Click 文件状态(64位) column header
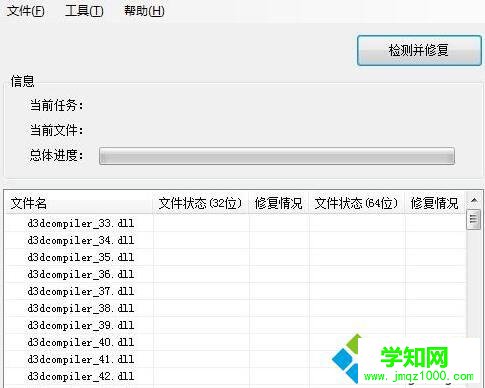The height and width of the screenshot is (388, 485). tap(357, 203)
